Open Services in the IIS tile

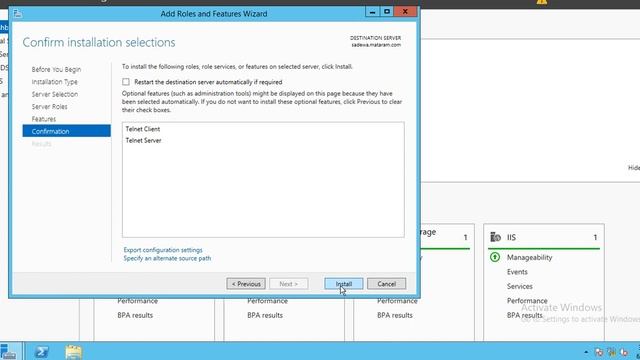520,286
